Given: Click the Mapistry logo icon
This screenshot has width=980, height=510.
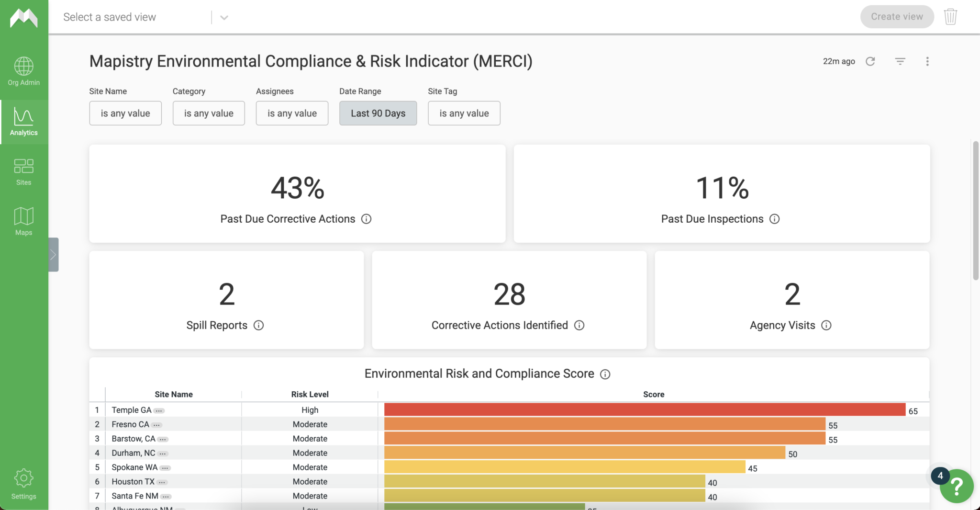Looking at the screenshot, I should 24,18.
